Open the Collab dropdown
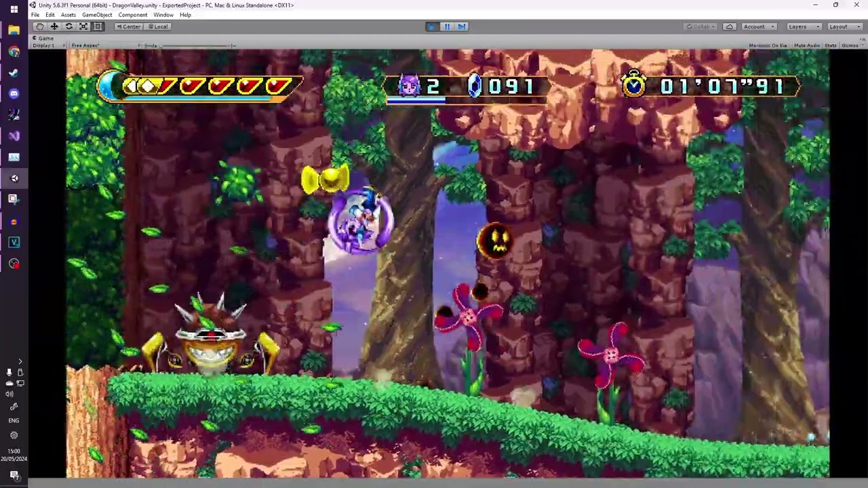Image resolution: width=868 pixels, height=488 pixels. [x=701, y=26]
